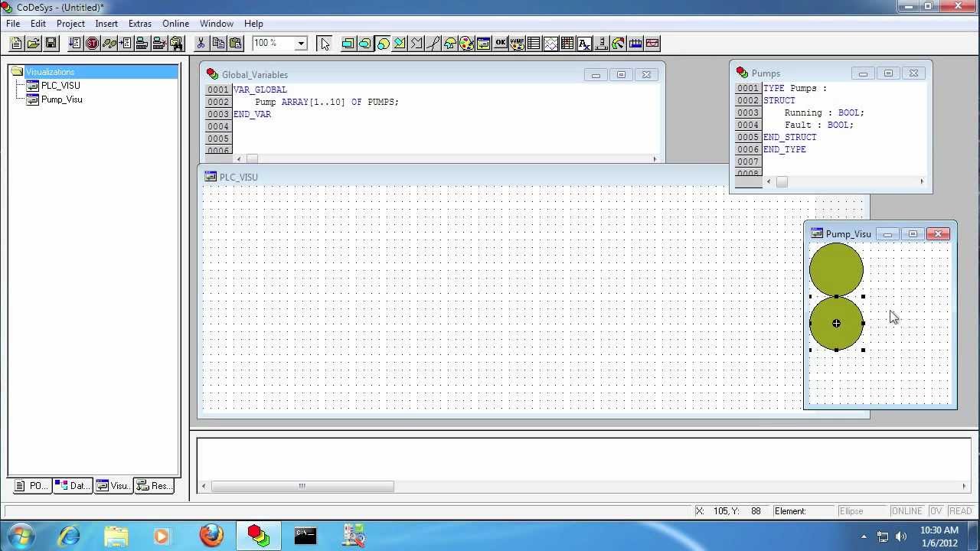Open the Project menu
Screen dimensions: 980x551
tap(70, 24)
